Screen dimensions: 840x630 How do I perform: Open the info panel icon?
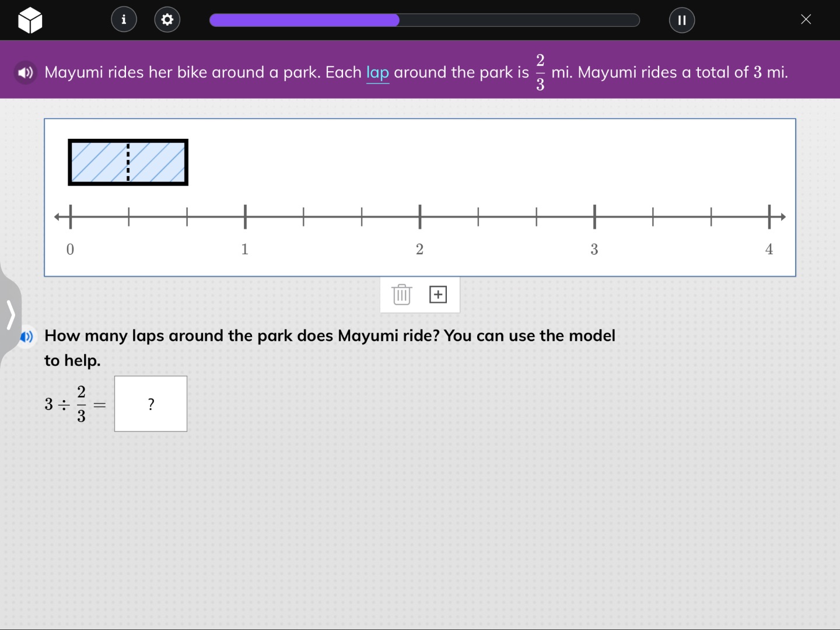[x=124, y=20]
